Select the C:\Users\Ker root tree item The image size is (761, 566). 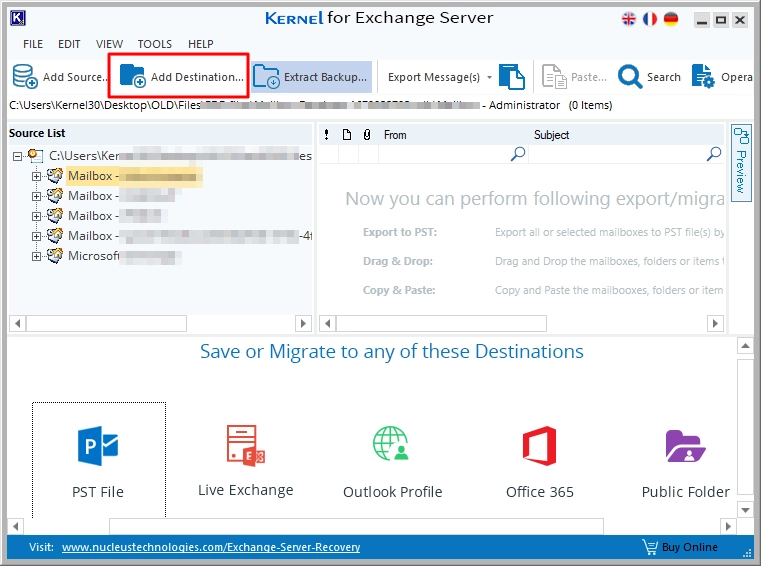pos(181,156)
